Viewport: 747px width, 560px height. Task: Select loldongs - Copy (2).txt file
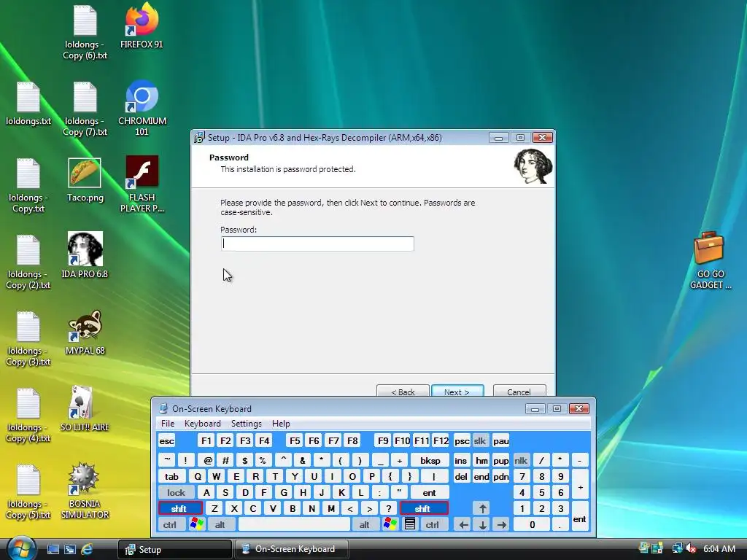[x=28, y=262]
